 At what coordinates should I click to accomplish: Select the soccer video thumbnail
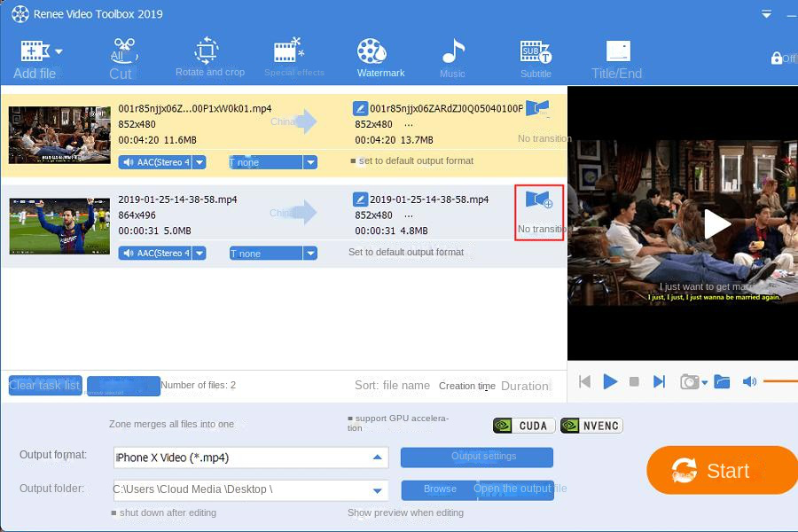(x=59, y=226)
